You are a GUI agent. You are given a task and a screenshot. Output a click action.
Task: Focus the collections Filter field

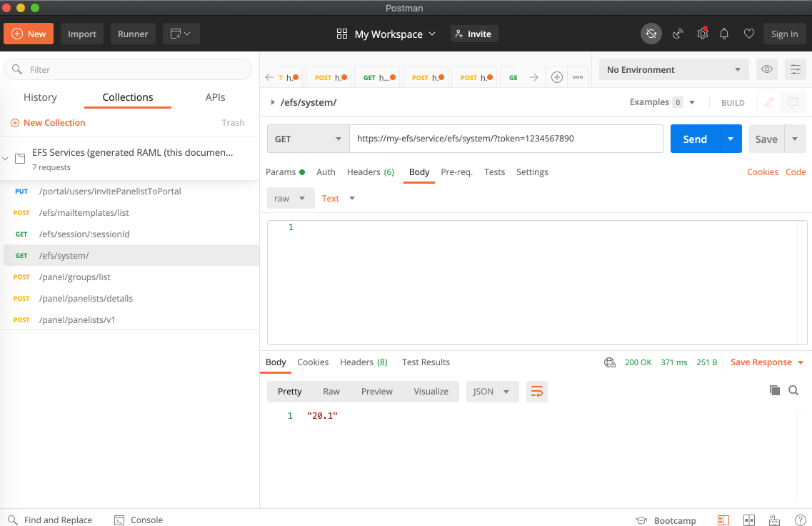128,69
